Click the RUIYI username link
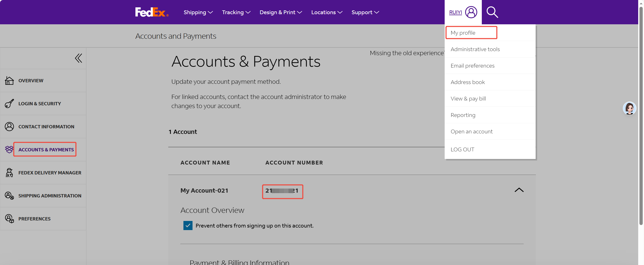 [x=455, y=12]
